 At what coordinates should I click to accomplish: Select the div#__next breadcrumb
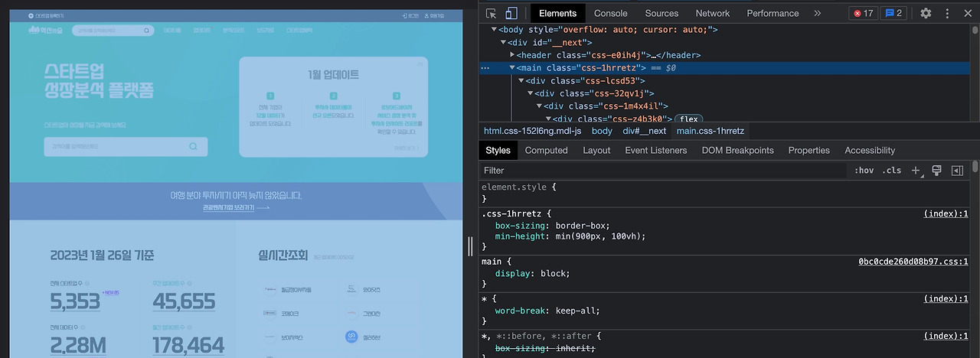click(644, 131)
